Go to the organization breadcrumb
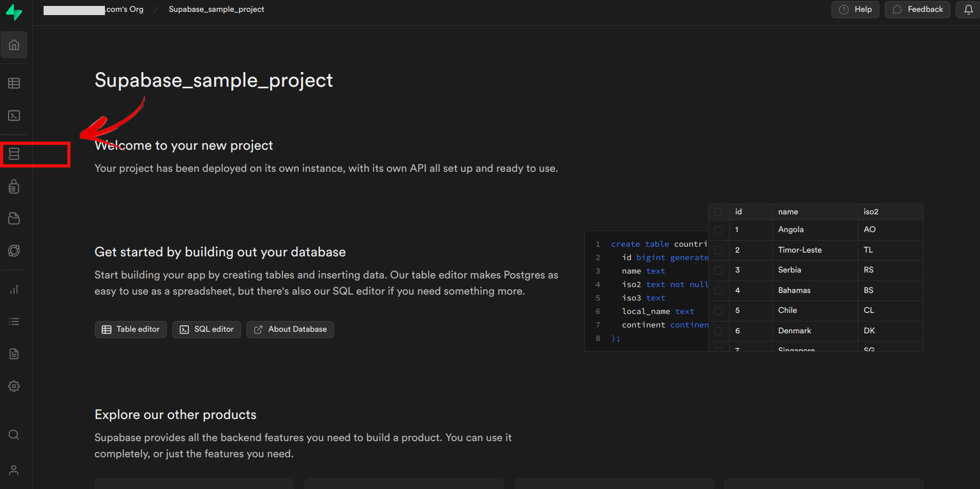Screen dimensions: 980x489 pos(94,10)
